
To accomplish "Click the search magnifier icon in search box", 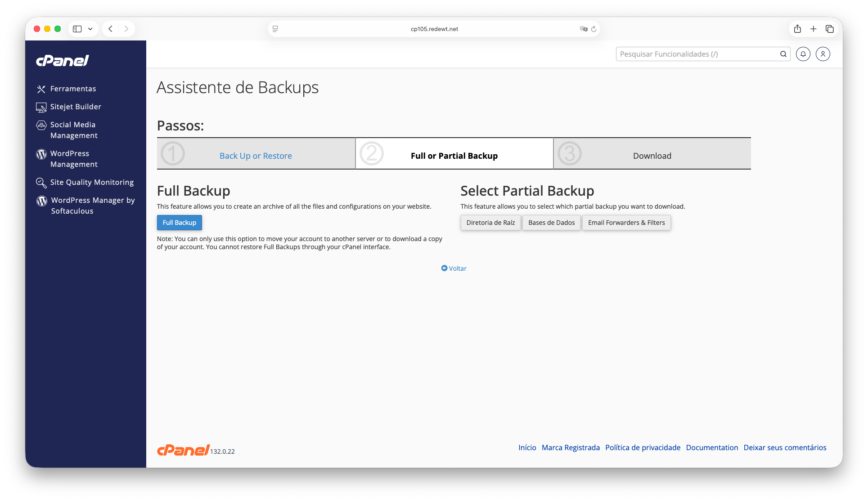I will 783,54.
